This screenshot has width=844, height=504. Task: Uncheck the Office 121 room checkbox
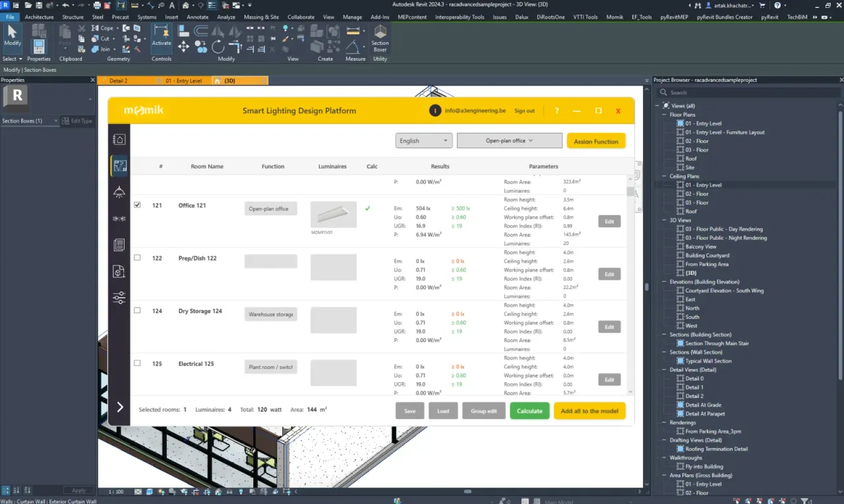[137, 205]
